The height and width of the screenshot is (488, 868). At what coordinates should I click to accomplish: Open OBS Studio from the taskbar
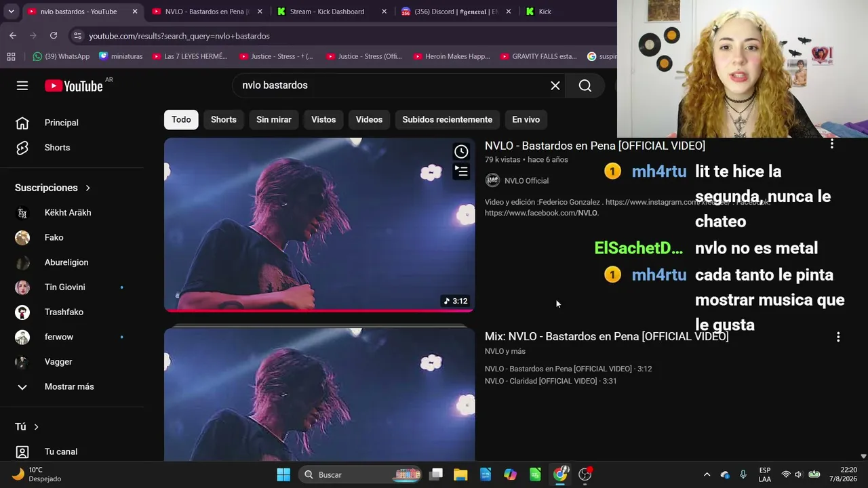(x=585, y=474)
